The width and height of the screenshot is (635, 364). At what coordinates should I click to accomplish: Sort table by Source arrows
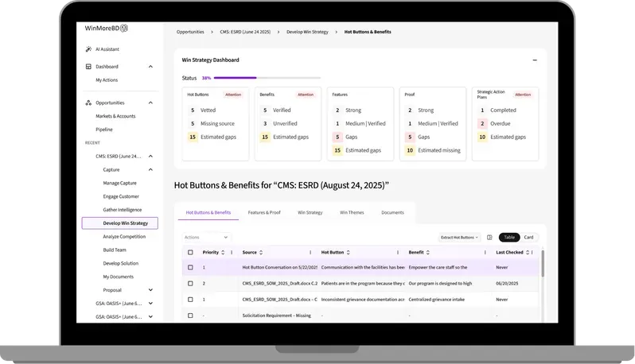261,253
